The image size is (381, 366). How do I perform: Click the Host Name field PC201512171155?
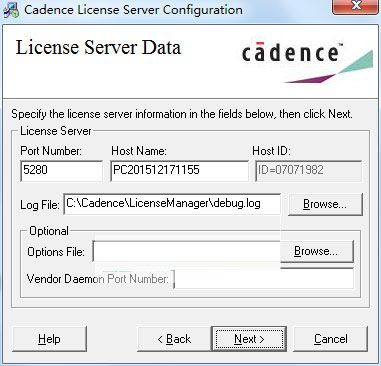click(179, 171)
